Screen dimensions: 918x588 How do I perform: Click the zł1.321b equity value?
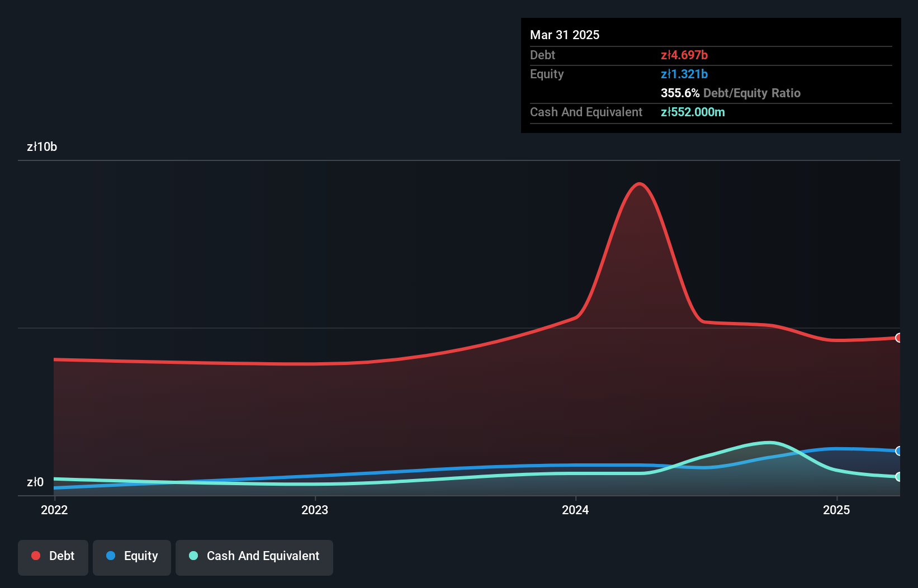684,74
